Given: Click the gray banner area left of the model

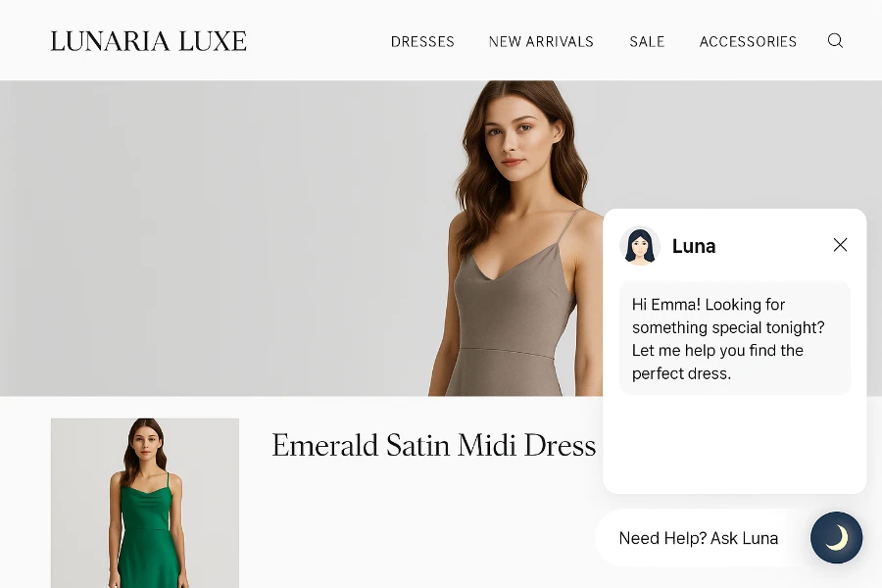Looking at the screenshot, I should pyautogui.click(x=214, y=238).
